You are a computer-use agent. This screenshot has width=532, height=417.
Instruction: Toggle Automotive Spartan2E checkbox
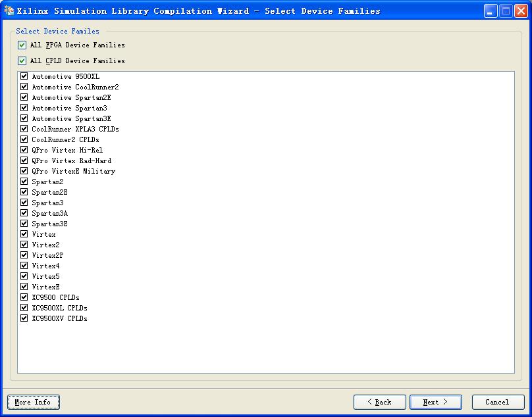click(x=24, y=97)
